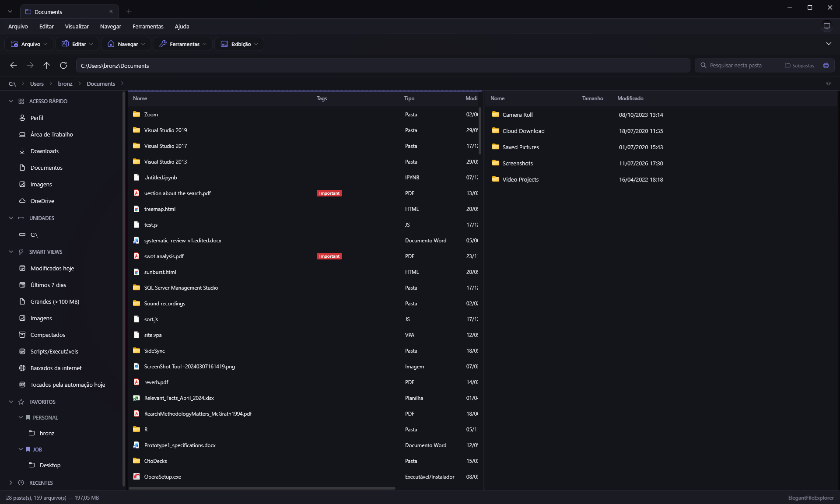Click the globe icon in the search box
Viewport: 840px width, 504px height.
coord(826,66)
